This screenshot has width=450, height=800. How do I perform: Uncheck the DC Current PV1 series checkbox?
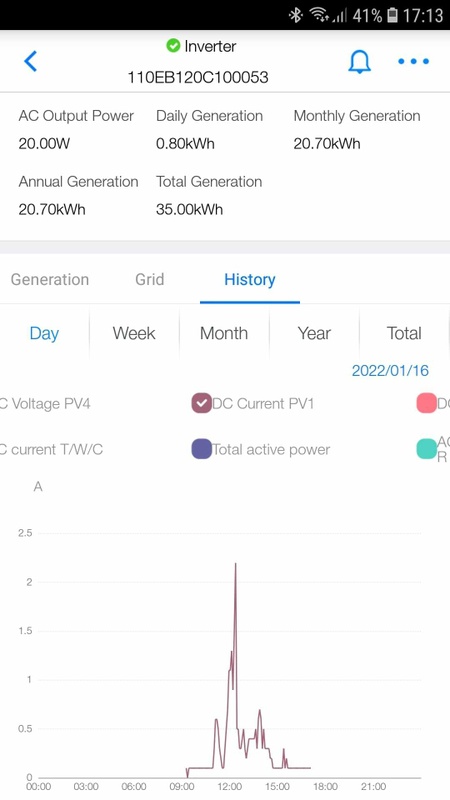click(202, 404)
